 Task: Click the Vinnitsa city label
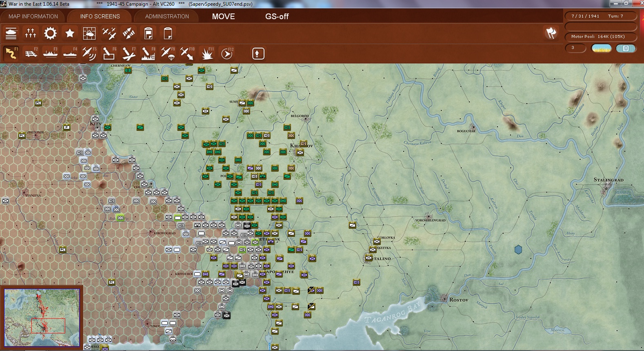(x=33, y=195)
